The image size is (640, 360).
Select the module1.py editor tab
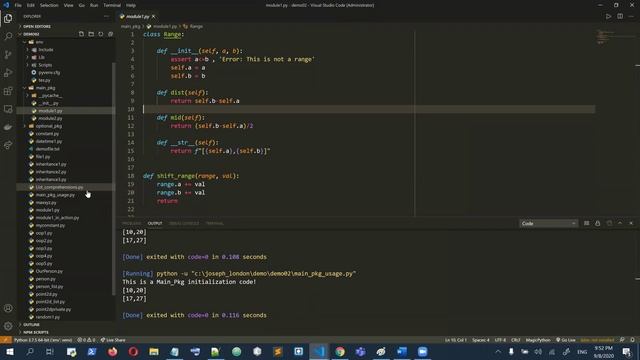(x=138, y=16)
